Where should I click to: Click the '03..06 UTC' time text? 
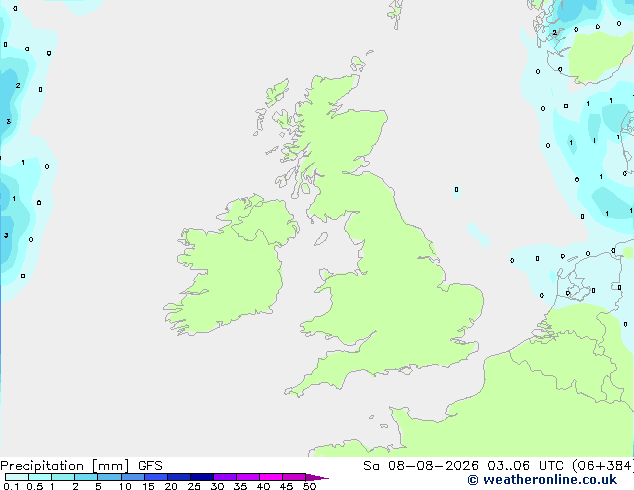click(x=525, y=466)
